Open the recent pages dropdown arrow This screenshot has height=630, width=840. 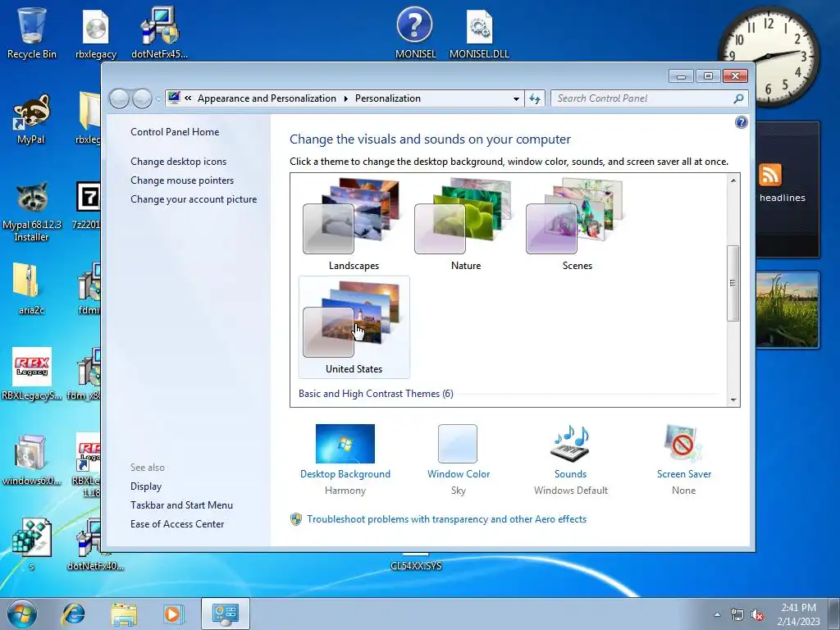pyautogui.click(x=157, y=99)
